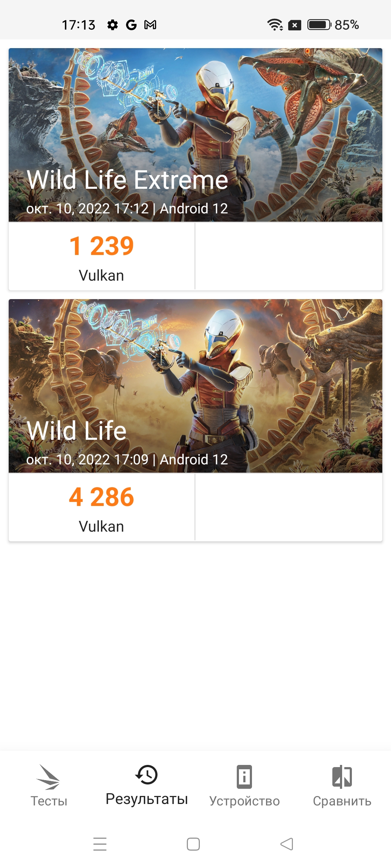The width and height of the screenshot is (391, 868).
Task: Open the Tests tab icon
Action: point(49,777)
